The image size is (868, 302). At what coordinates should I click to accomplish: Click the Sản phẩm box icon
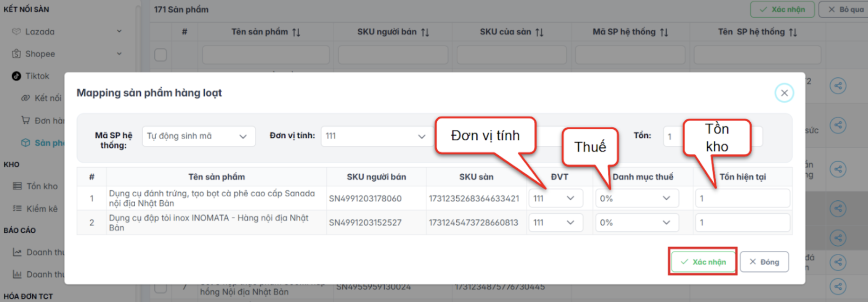click(26, 142)
